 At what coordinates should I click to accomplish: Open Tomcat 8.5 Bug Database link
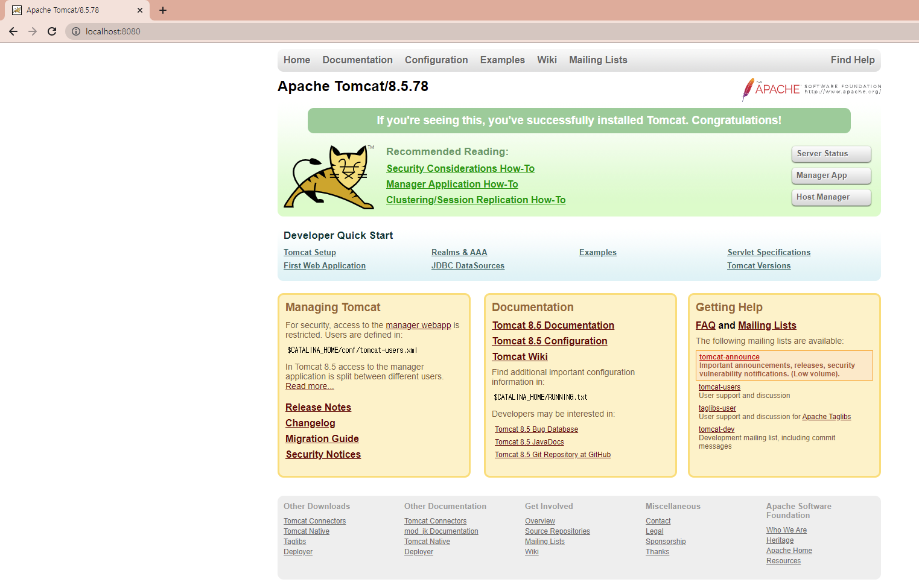[x=536, y=429]
